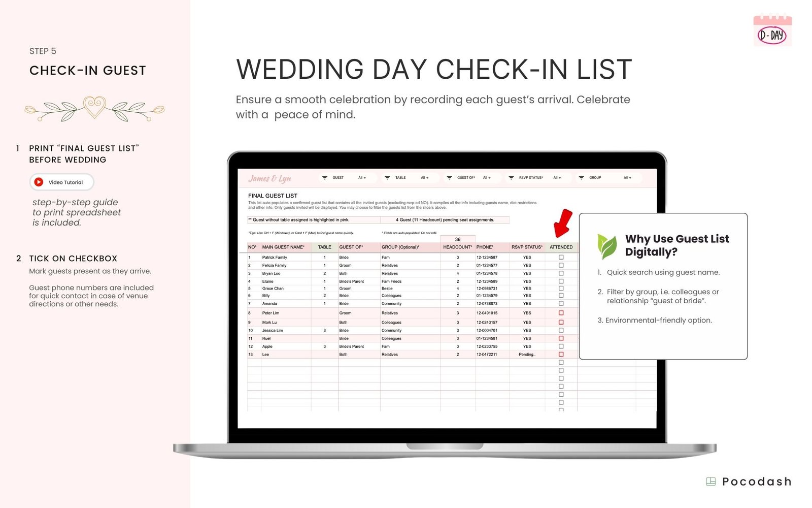Select the ATTENDED column header
This screenshot has width=812, height=508.
(561, 247)
